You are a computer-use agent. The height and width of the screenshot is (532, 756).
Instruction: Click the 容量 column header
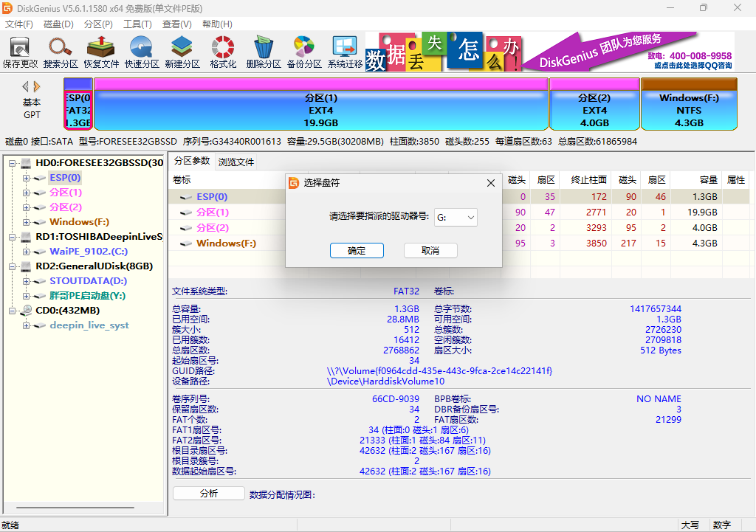(697, 180)
